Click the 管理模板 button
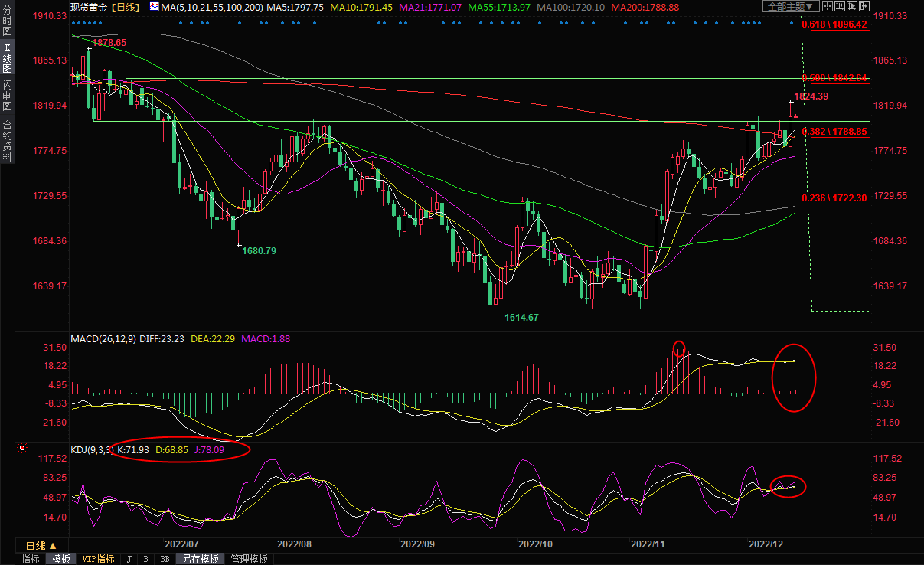924x565 pixels. coord(249,560)
